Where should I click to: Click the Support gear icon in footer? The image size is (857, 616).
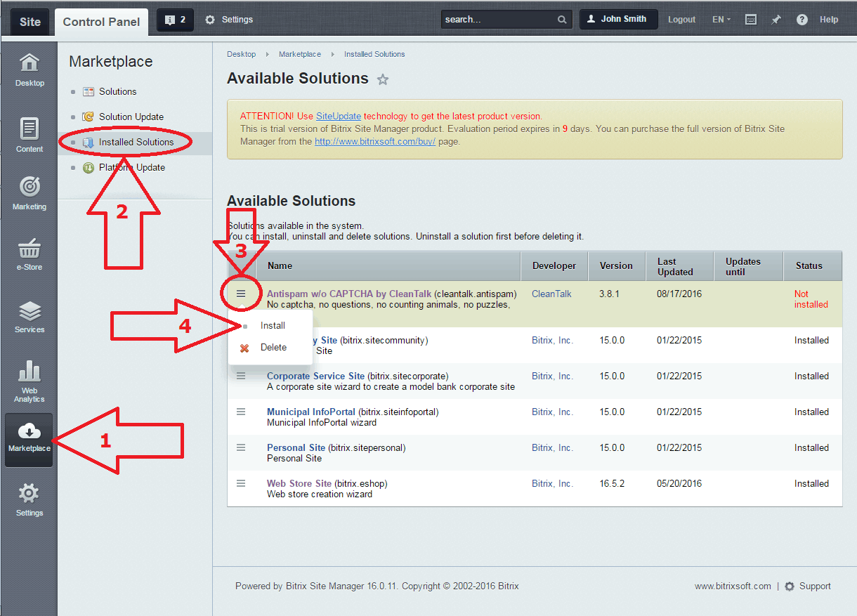click(790, 586)
